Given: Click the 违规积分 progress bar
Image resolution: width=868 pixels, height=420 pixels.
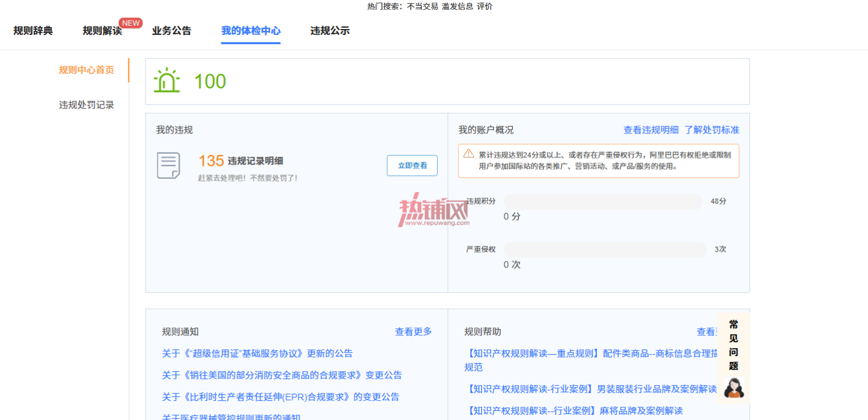Looking at the screenshot, I should pos(603,201).
